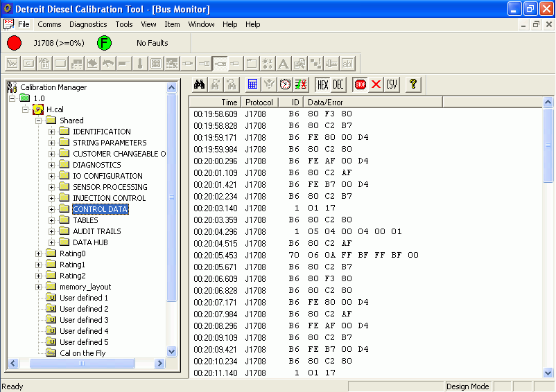Click the Time column header
Screen dimensions: 556x392
point(215,103)
